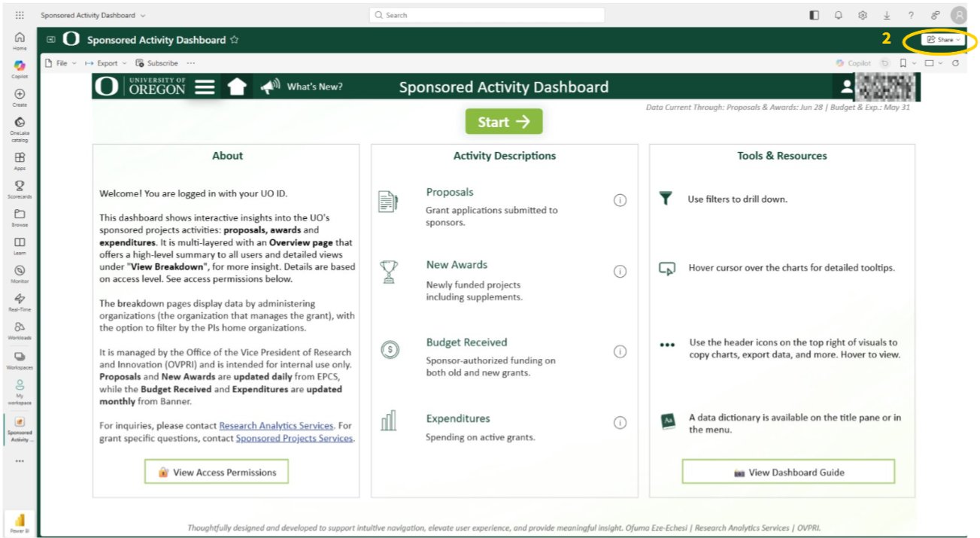Click into the Search box

pyautogui.click(x=487, y=15)
